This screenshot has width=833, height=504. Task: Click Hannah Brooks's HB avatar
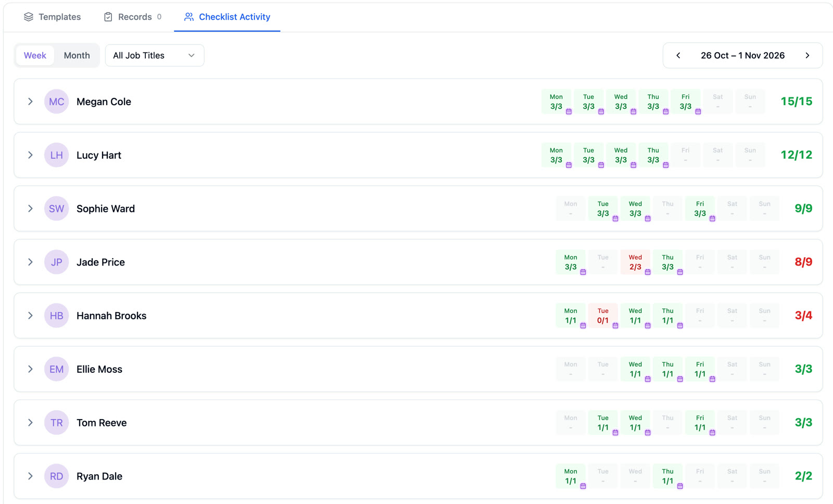tap(56, 316)
